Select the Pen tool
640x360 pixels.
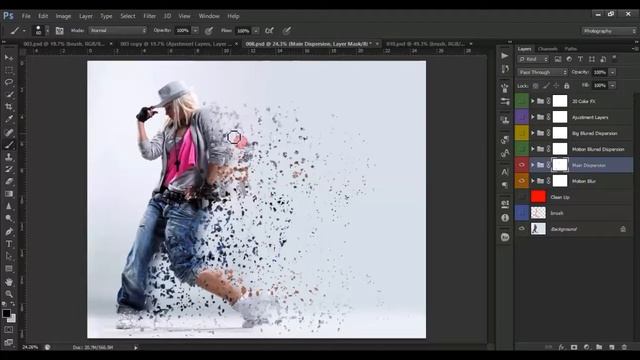[x=9, y=231]
